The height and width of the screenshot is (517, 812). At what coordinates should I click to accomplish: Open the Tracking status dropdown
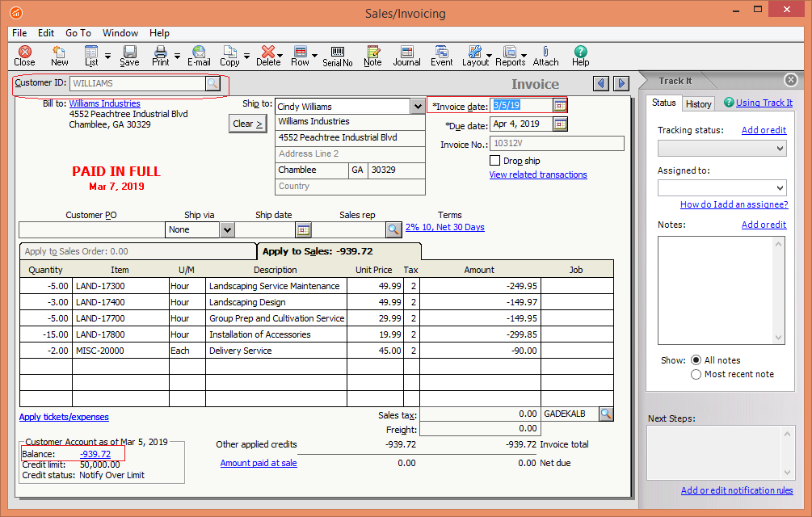click(x=722, y=149)
